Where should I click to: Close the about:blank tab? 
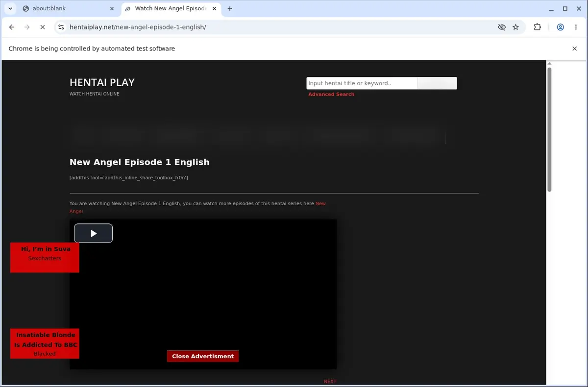tap(112, 8)
